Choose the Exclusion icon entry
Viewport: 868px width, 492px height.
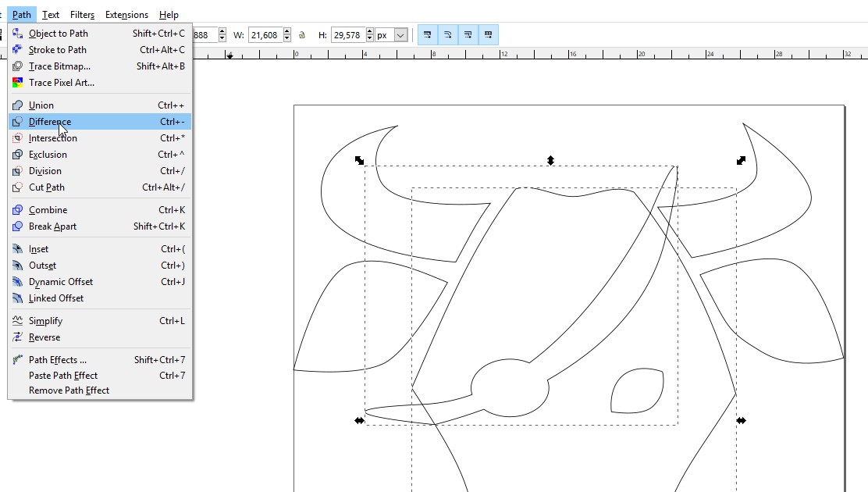coord(17,155)
